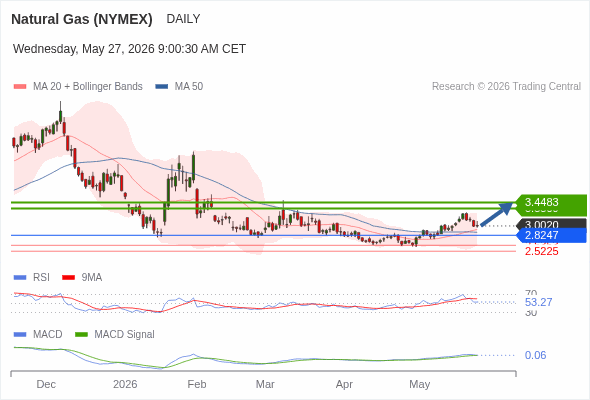Select the MA 50 legend label
590x400 pixels.
189,87
